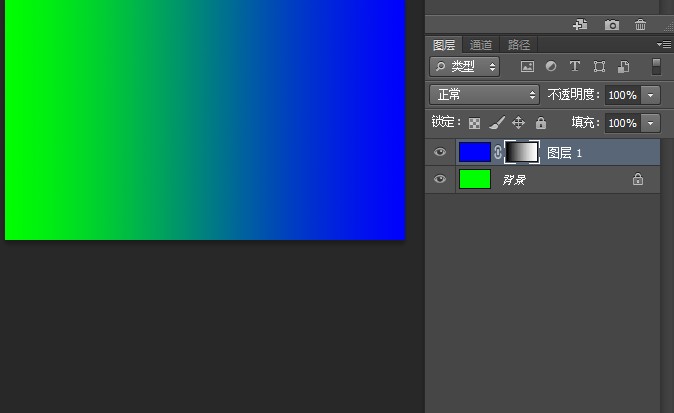Filter layers by smart object icon
The image size is (674, 413).
pyautogui.click(x=623, y=67)
